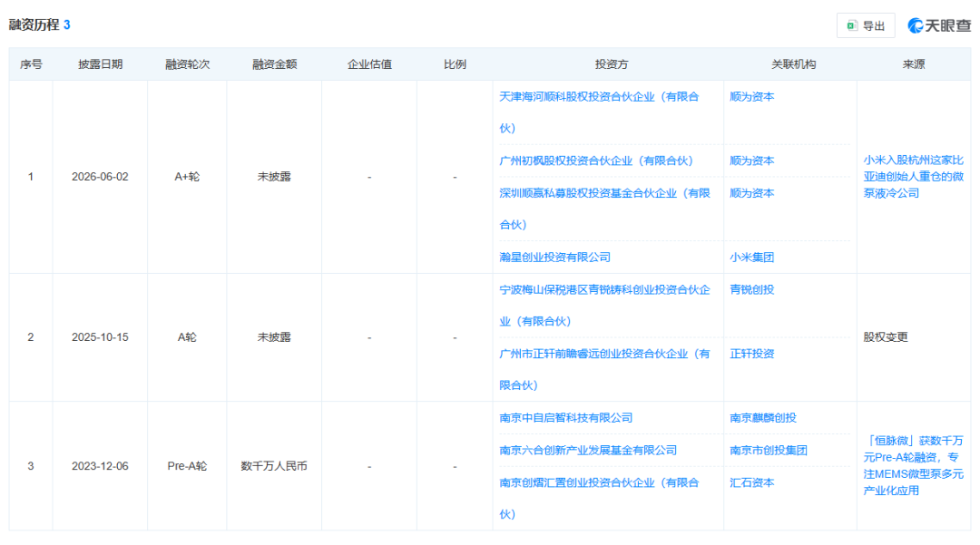This screenshot has width=980, height=545.
Task: Open source article 「恒脉微」获数千万元Pre-A轮融资
Action: coord(913,466)
